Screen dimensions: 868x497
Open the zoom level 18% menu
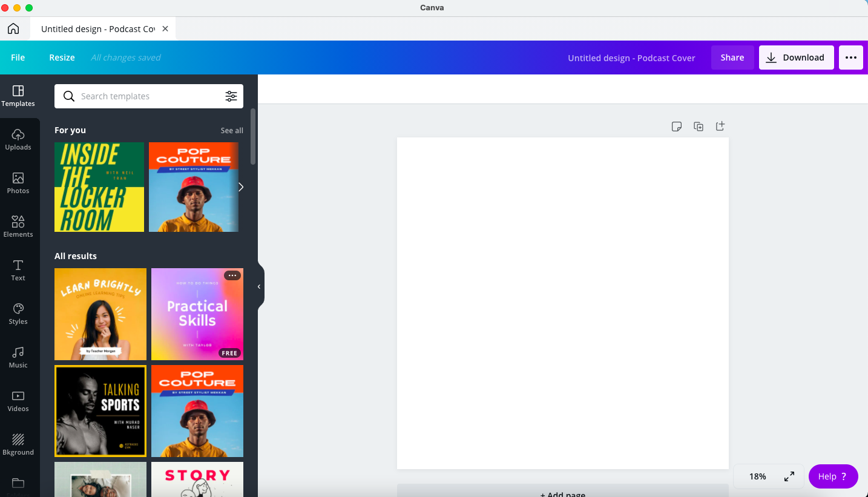(x=757, y=476)
